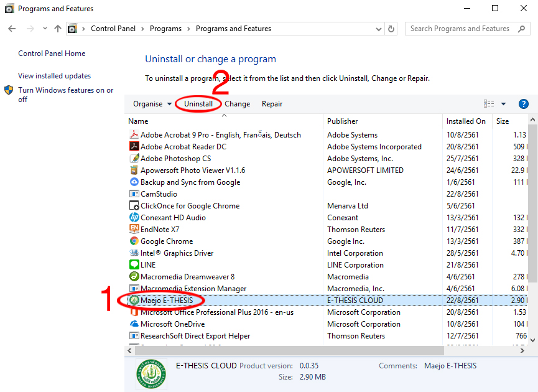This screenshot has height=392, width=538.
Task: Change the view layout icon
Action: pyautogui.click(x=489, y=104)
